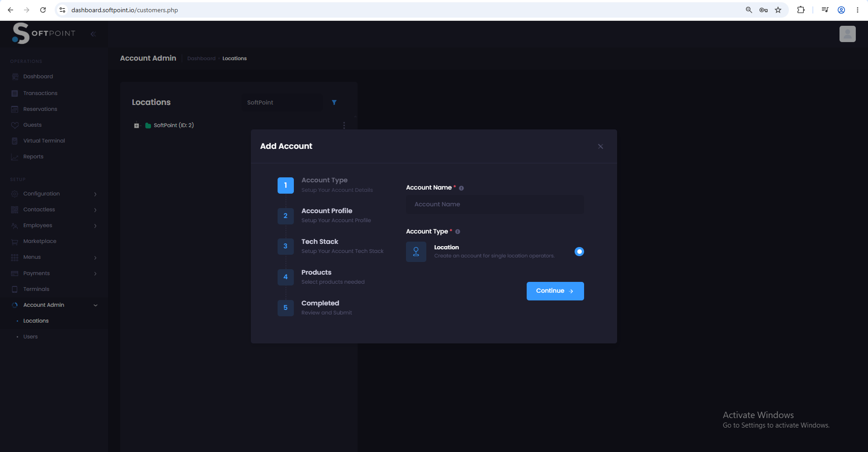Click the Contactless sidebar icon
Screen dimensions: 868x452
click(x=14, y=209)
